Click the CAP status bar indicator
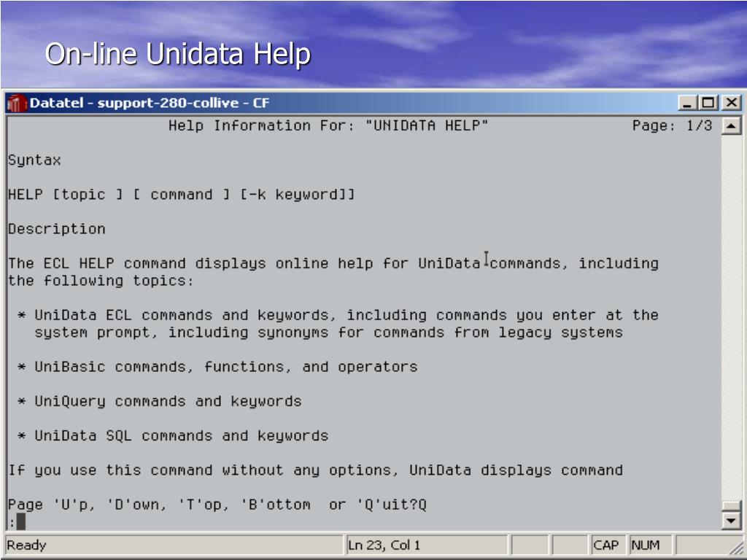 (x=605, y=545)
